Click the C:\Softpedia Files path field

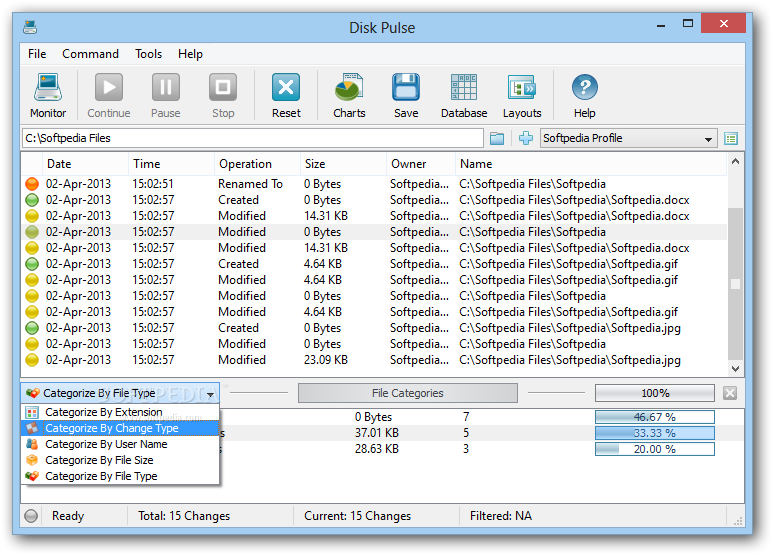pyautogui.click(x=252, y=138)
